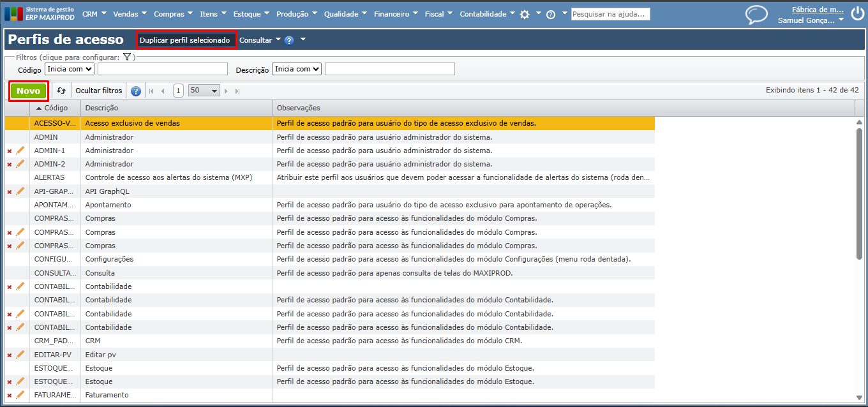Open grid help icon beside Ocultar filtros
Screen dimensions: 868x407
tap(136, 91)
